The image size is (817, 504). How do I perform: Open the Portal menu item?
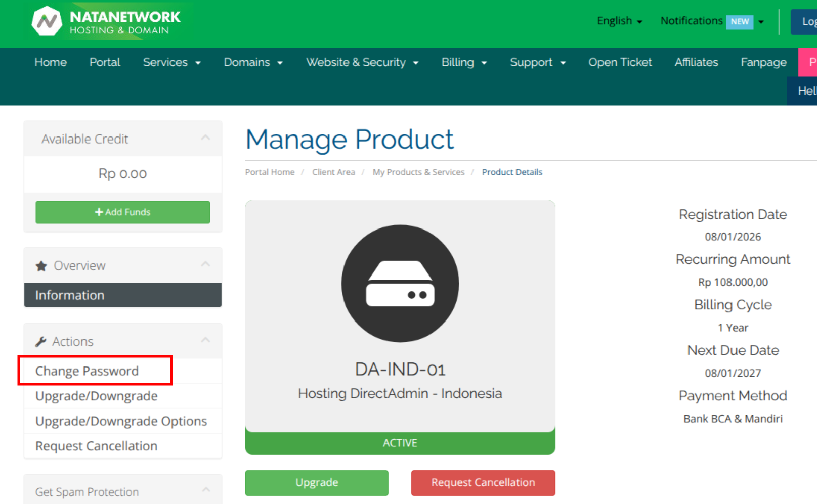(x=105, y=62)
